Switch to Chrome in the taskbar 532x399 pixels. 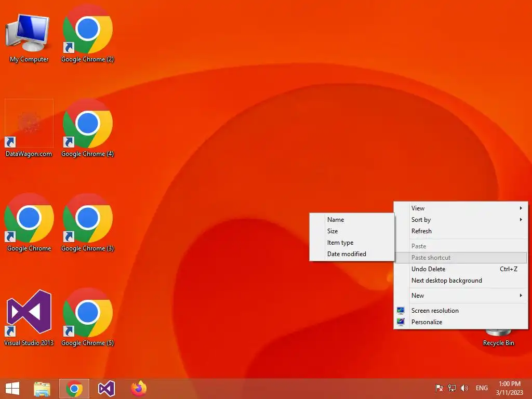click(x=74, y=389)
